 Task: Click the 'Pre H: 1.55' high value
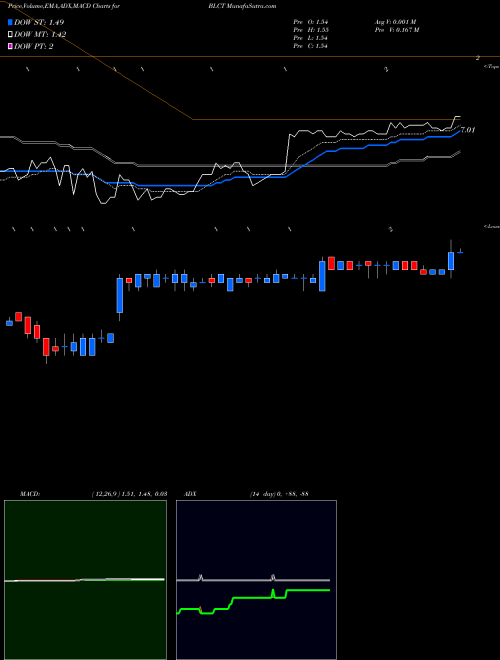(311, 30)
